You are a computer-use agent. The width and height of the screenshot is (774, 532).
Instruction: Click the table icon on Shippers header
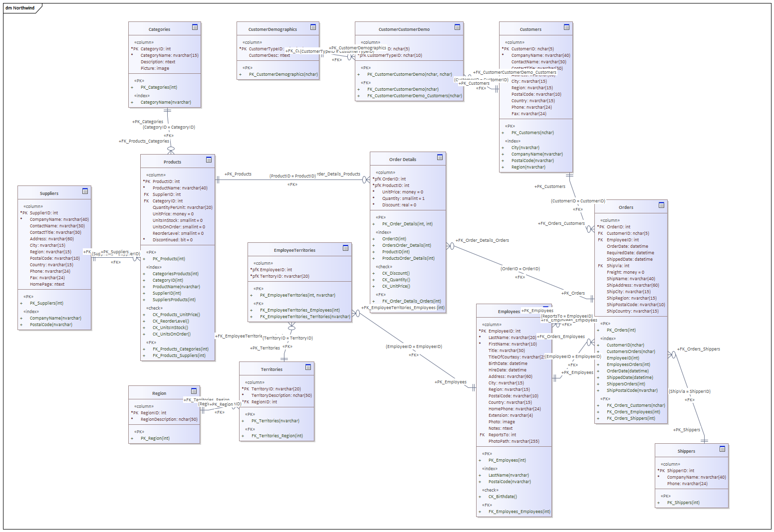pyautogui.click(x=723, y=449)
